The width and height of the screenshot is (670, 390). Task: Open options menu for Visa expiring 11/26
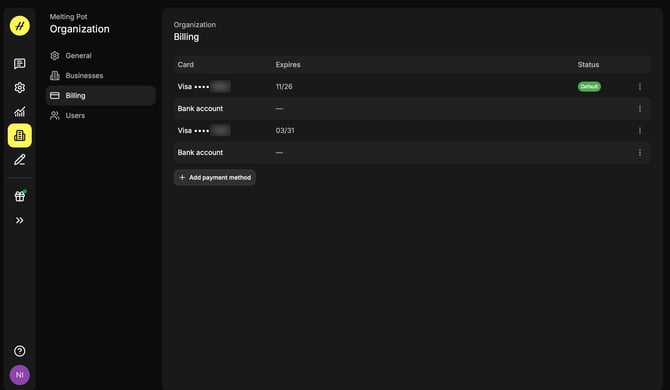tap(640, 87)
